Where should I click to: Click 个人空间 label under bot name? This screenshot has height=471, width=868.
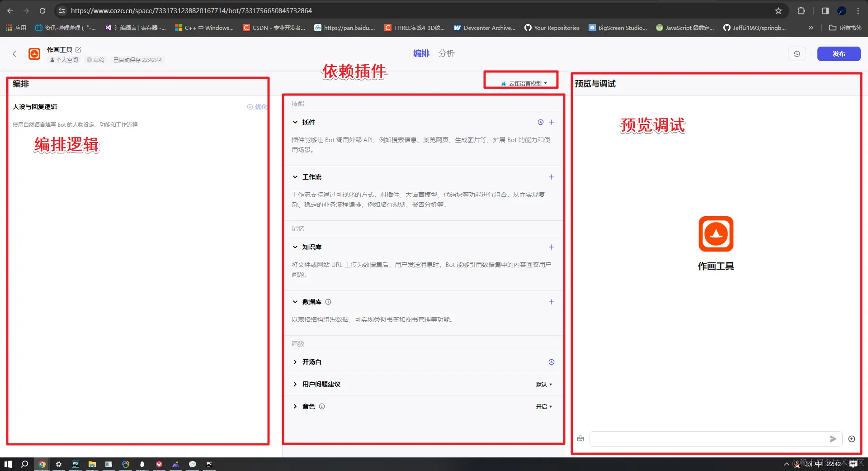tap(64, 60)
